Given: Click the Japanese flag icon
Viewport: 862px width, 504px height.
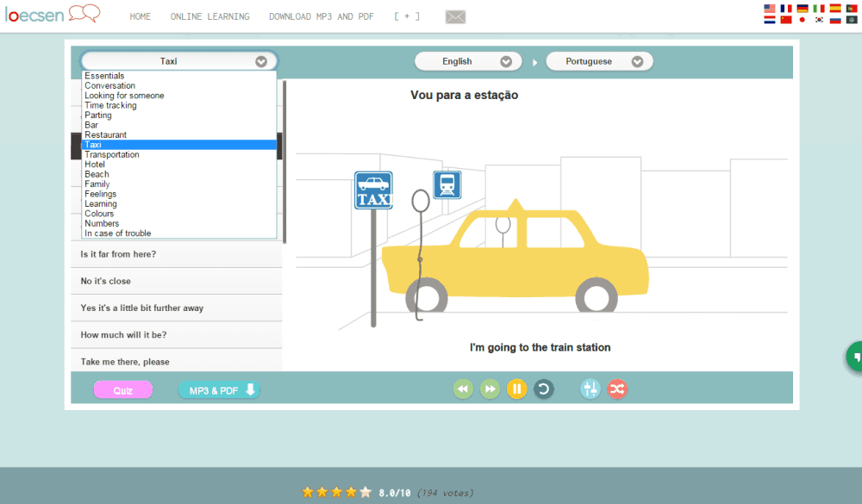Looking at the screenshot, I should coord(803,20).
